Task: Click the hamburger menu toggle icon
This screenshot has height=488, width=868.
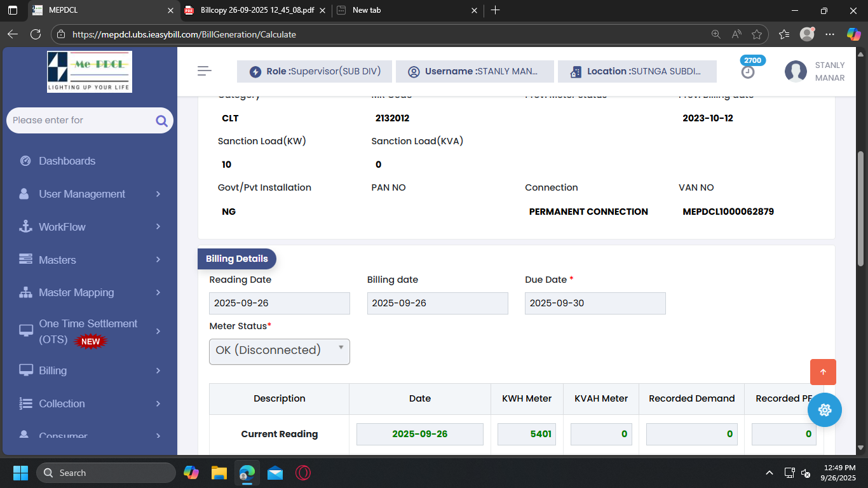Action: (x=204, y=71)
